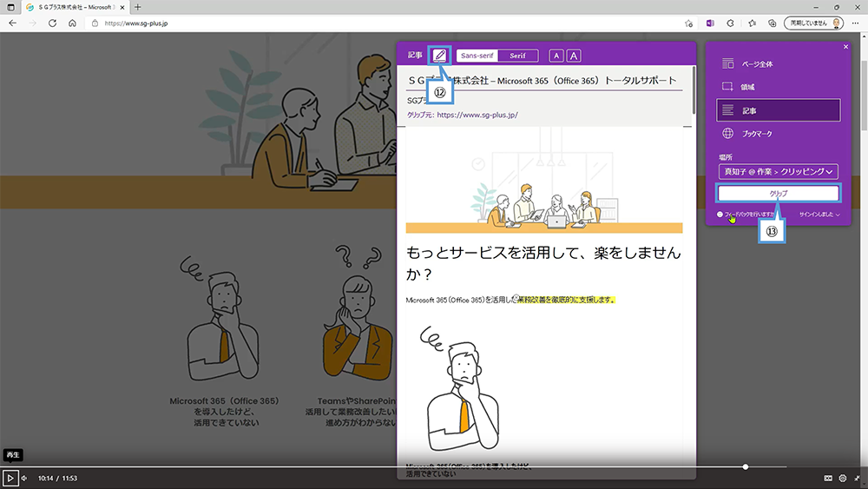
Task: Select the ＳＧプラス株式会社 browser tab
Action: (75, 7)
